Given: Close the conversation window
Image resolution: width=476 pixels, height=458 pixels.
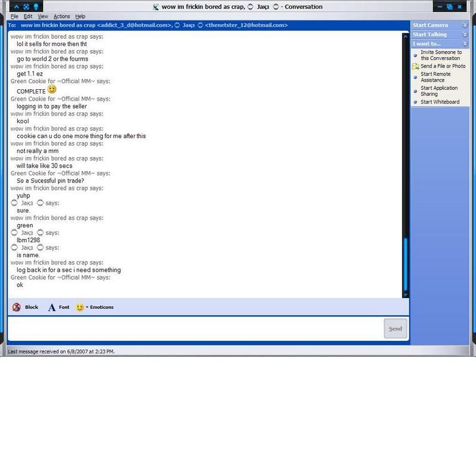Looking at the screenshot, I should coord(459,7).
